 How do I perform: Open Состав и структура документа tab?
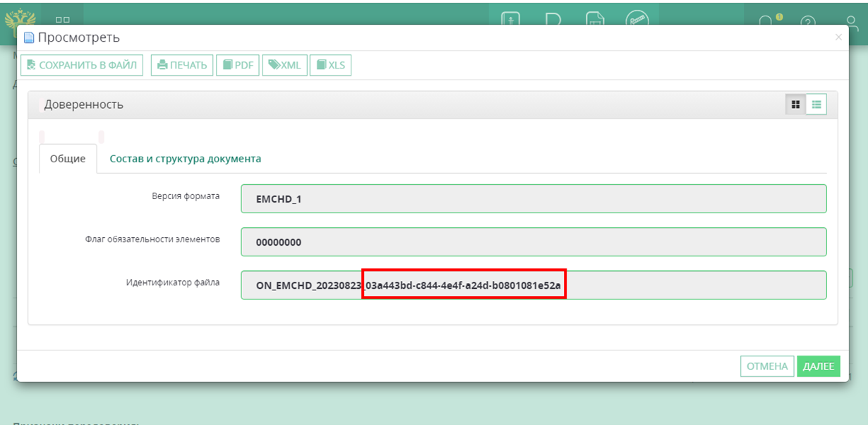click(x=185, y=159)
